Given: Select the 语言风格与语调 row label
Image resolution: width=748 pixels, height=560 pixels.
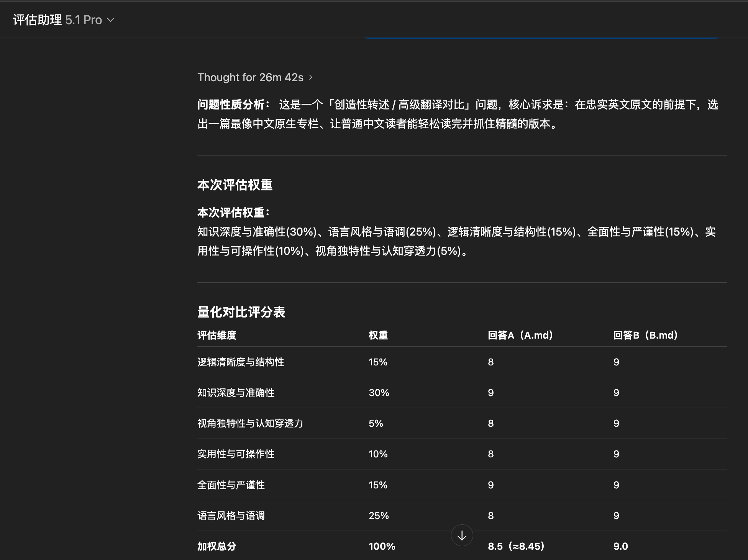Looking at the screenshot, I should (231, 516).
